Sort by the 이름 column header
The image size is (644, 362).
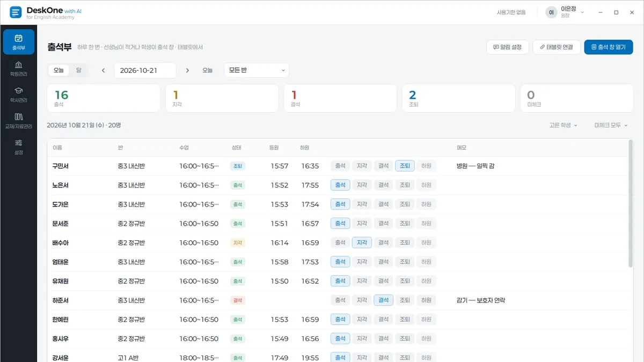tap(57, 147)
